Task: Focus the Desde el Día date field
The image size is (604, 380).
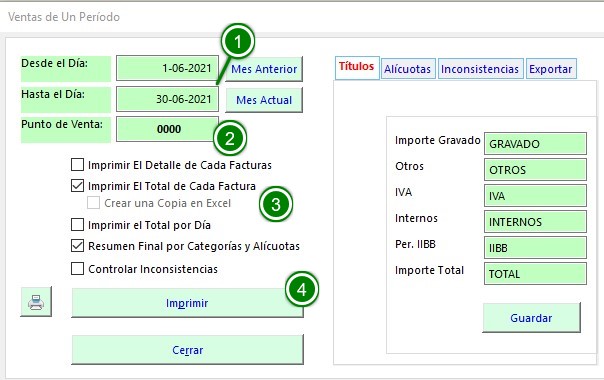Action: (x=167, y=68)
